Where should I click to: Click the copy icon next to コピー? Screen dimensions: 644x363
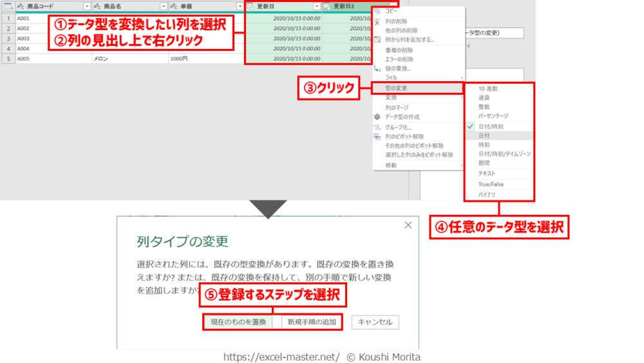(x=377, y=11)
